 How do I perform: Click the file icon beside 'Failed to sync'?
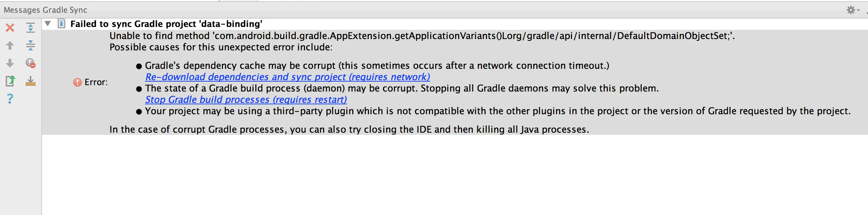pos(61,24)
